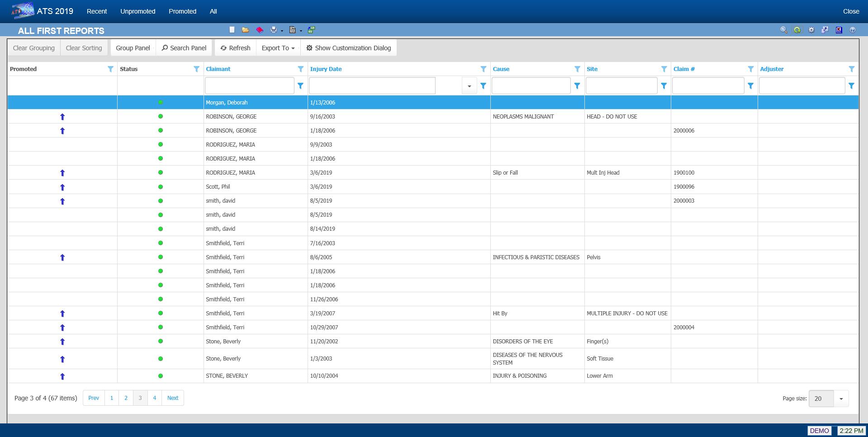
Task: Click the magnifying glass search icon
Action: pos(783,30)
